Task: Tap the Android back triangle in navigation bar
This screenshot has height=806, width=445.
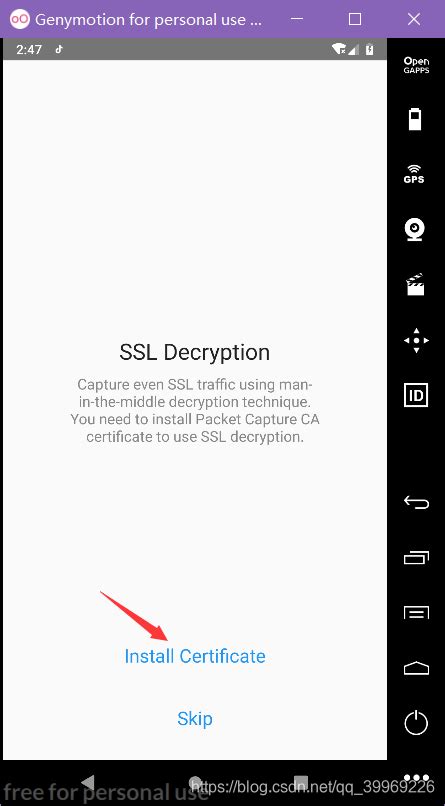Action: tap(88, 782)
